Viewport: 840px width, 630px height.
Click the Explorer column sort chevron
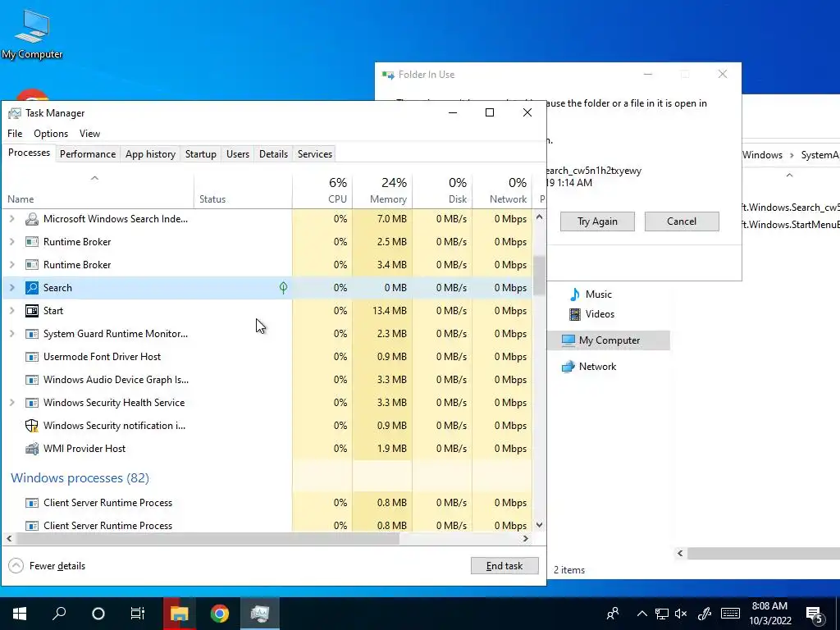(789, 176)
